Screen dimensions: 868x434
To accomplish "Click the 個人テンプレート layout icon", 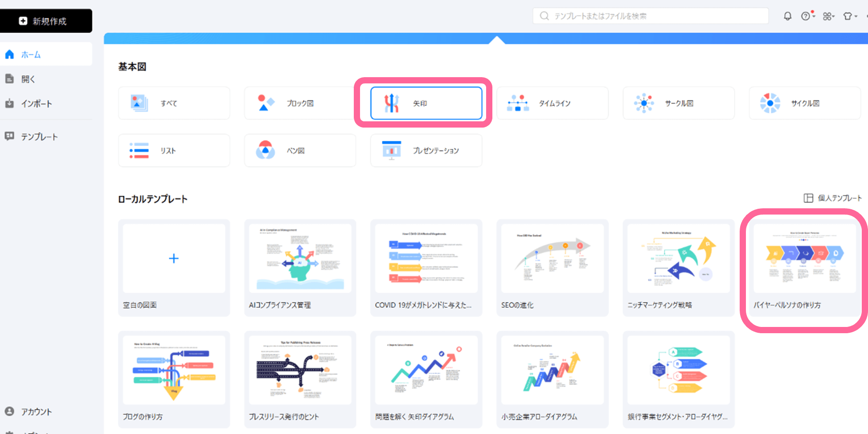I will (808, 198).
